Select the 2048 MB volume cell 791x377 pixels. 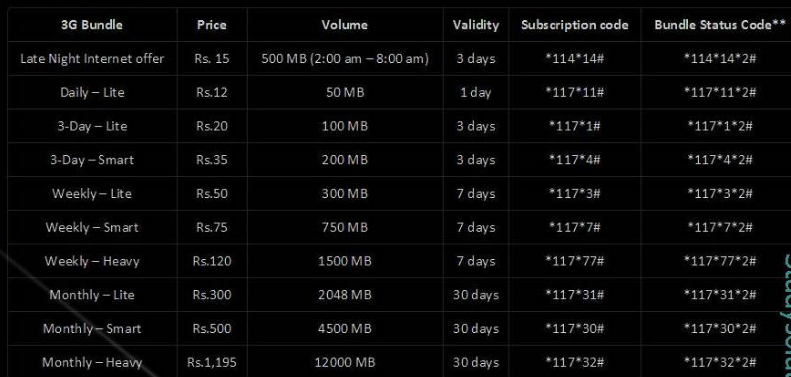point(345,295)
